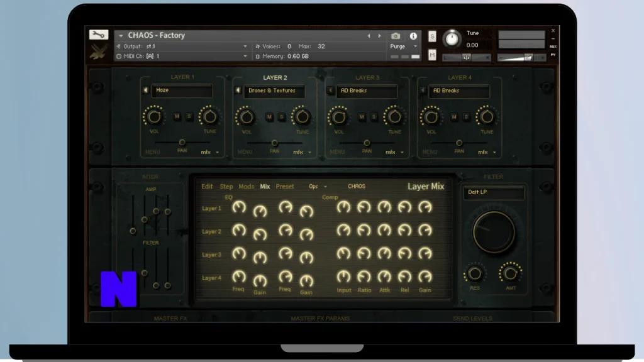This screenshot has width=644, height=362.
Task: Select the Mix tab
Action: point(265,186)
